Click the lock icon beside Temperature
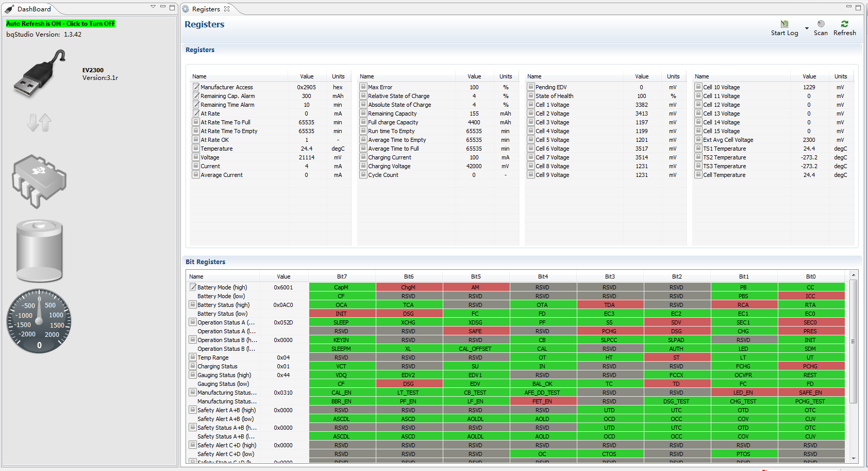Image resolution: width=868 pixels, height=471 pixels. 196,149
